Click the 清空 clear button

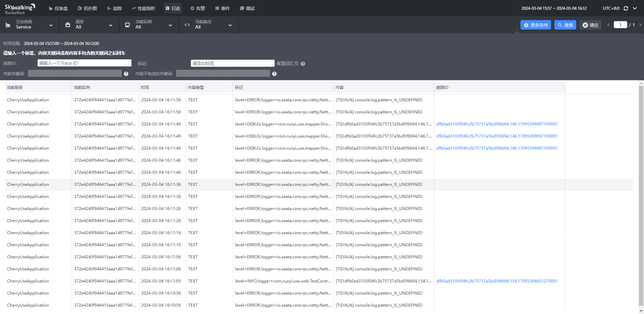pyautogui.click(x=590, y=25)
